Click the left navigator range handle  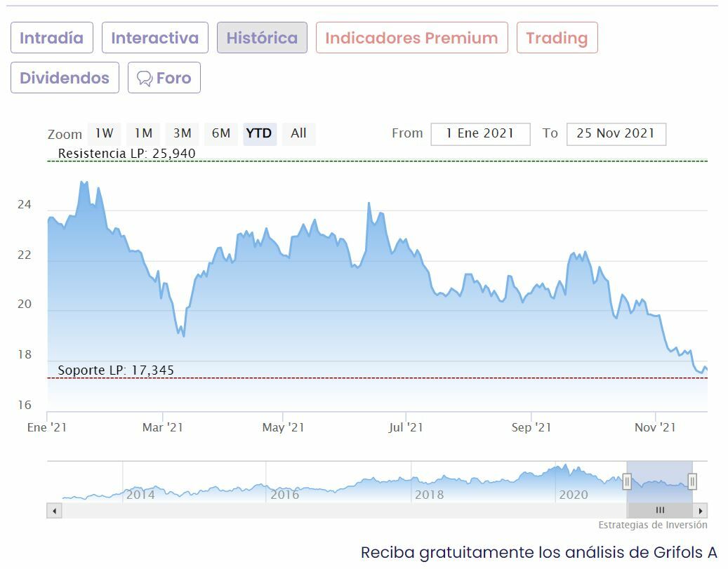click(x=627, y=481)
